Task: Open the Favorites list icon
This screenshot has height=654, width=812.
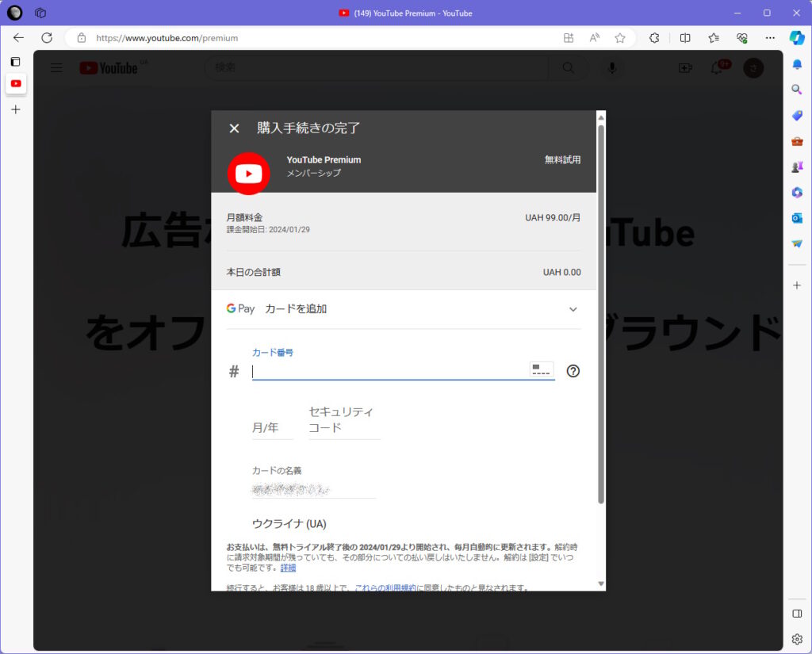Action: click(714, 38)
